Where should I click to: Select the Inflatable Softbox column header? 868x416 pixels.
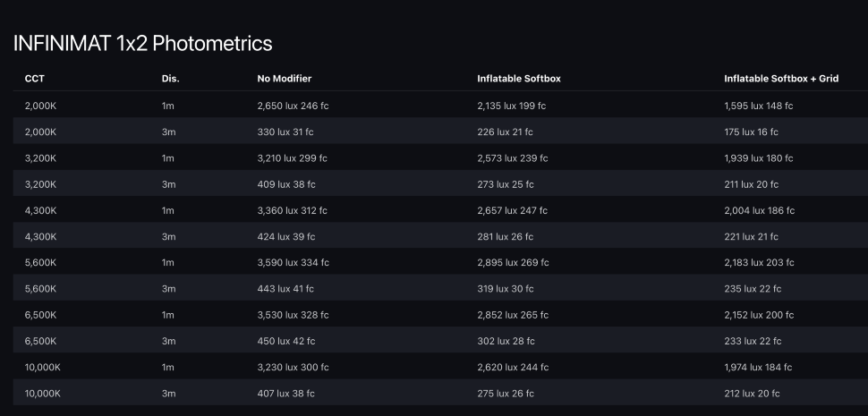(519, 79)
